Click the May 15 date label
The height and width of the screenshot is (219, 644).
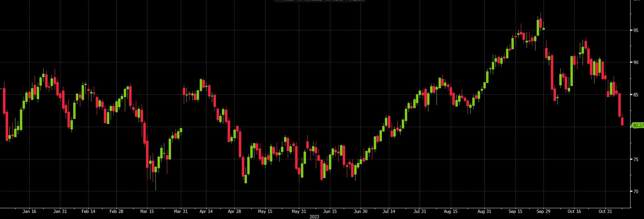pyautogui.click(x=265, y=211)
